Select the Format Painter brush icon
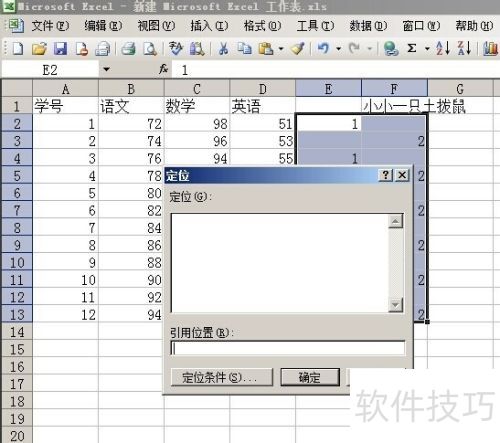500x443 pixels. (x=298, y=49)
